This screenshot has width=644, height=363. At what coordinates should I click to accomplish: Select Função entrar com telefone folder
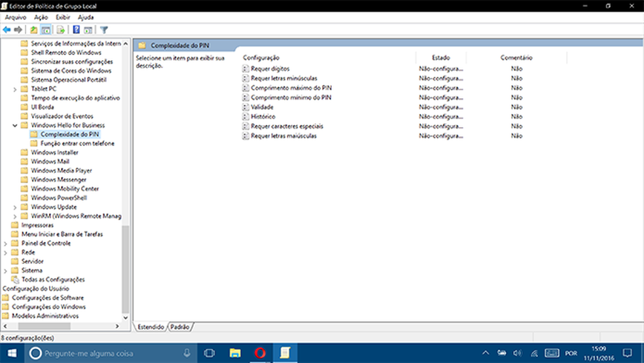click(x=77, y=143)
